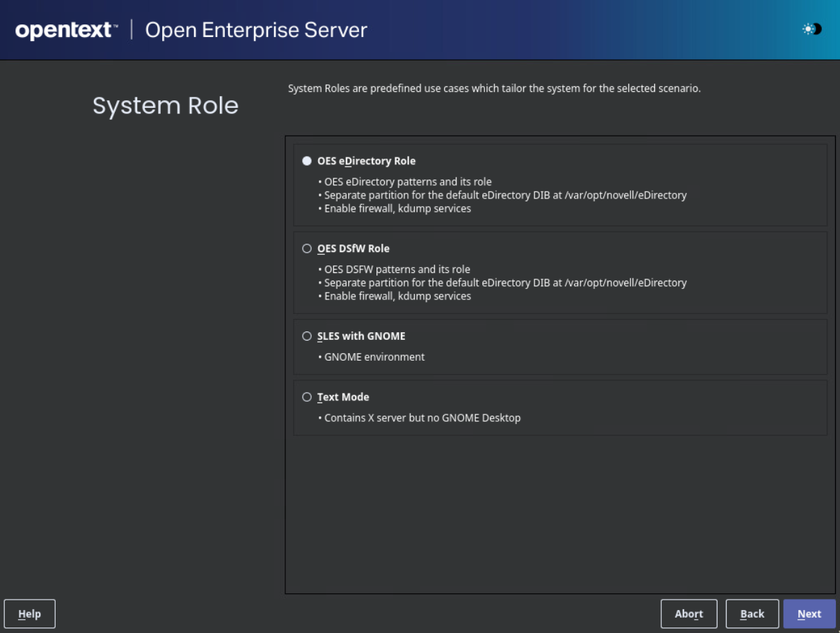Open the Help dialog
This screenshot has width=840, height=633.
[29, 614]
